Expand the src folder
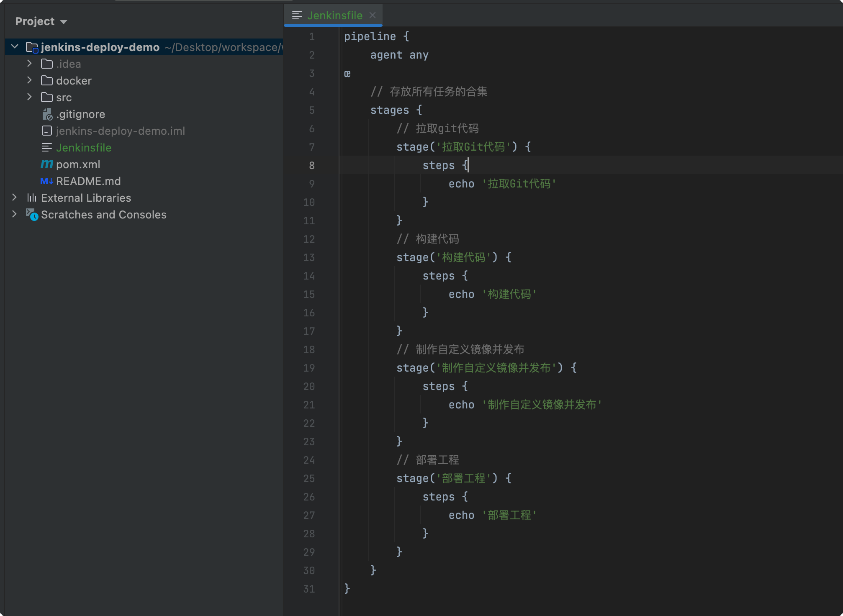Screen dimensions: 843x616 coord(29,97)
